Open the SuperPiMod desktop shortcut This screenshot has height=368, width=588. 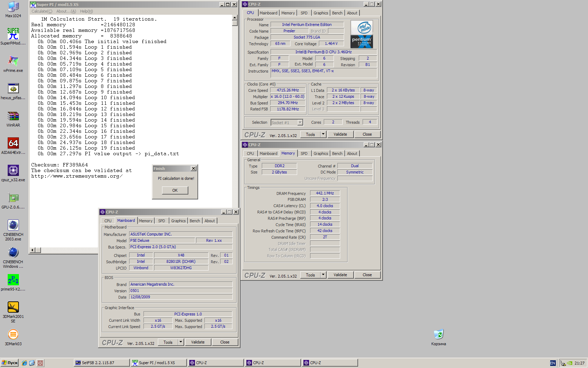(x=13, y=36)
